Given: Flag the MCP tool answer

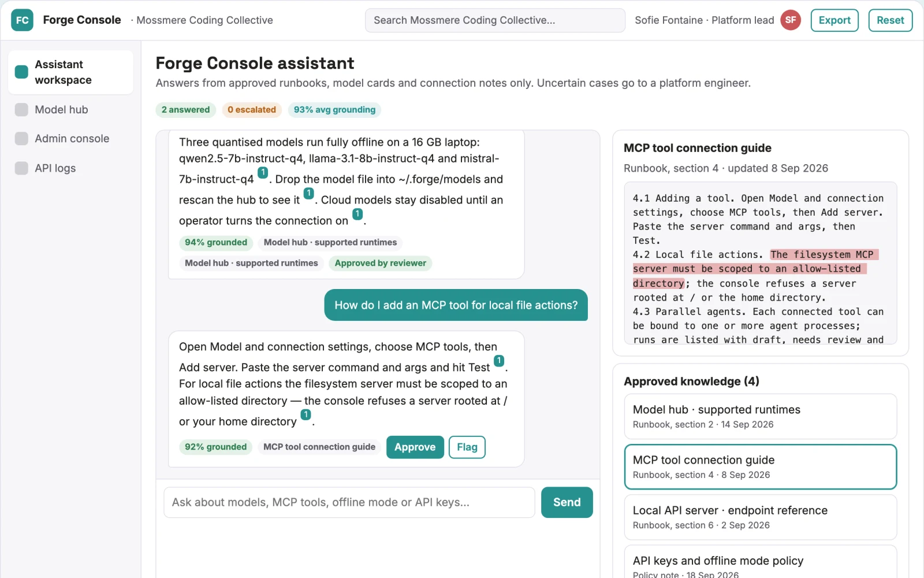Looking at the screenshot, I should (x=467, y=447).
